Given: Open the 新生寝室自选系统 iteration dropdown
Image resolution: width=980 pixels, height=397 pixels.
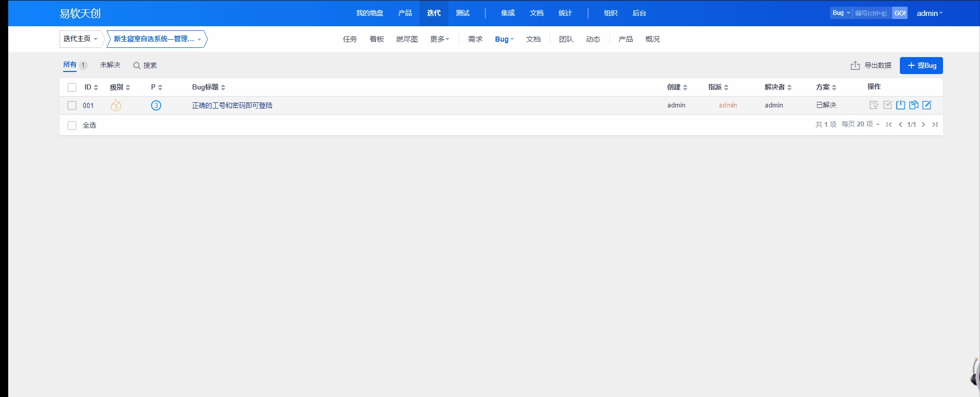Looking at the screenshot, I should [x=157, y=39].
